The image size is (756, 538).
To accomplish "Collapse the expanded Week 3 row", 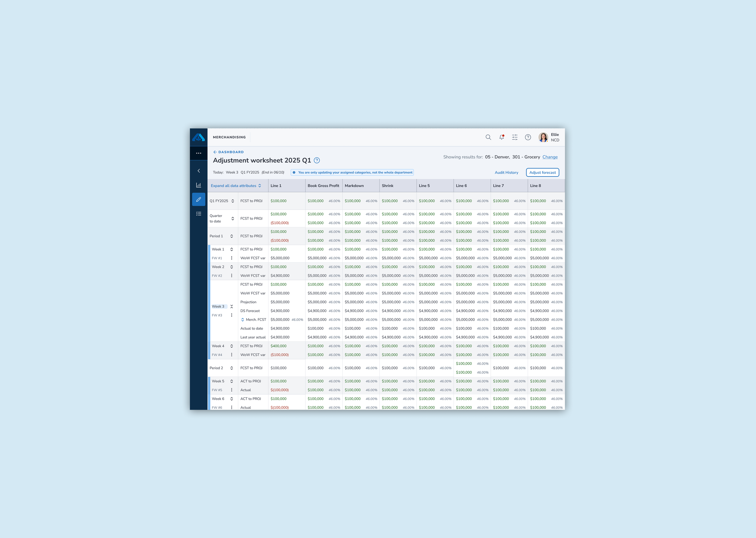I will point(232,307).
